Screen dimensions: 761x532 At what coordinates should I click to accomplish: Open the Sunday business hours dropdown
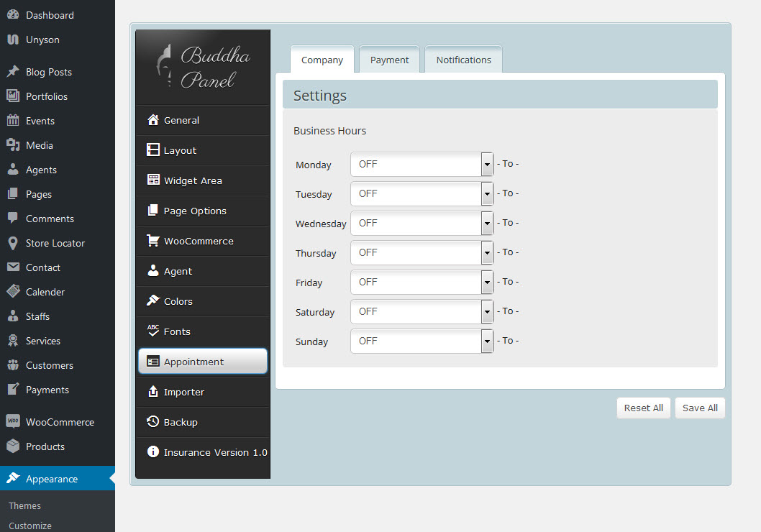[x=421, y=341]
